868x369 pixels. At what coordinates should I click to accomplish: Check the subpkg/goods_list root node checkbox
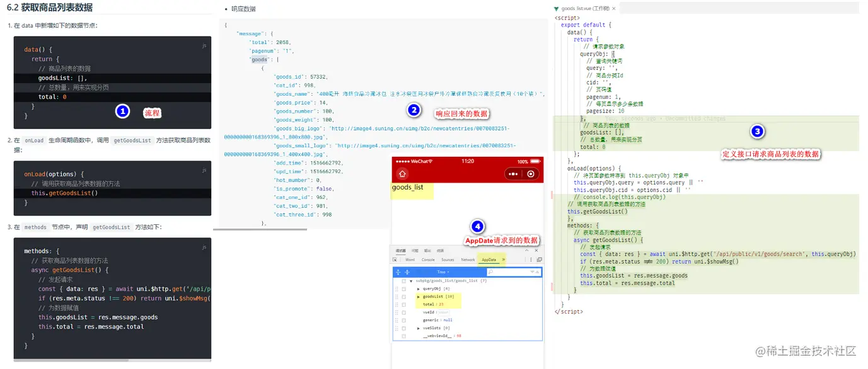pos(404,281)
